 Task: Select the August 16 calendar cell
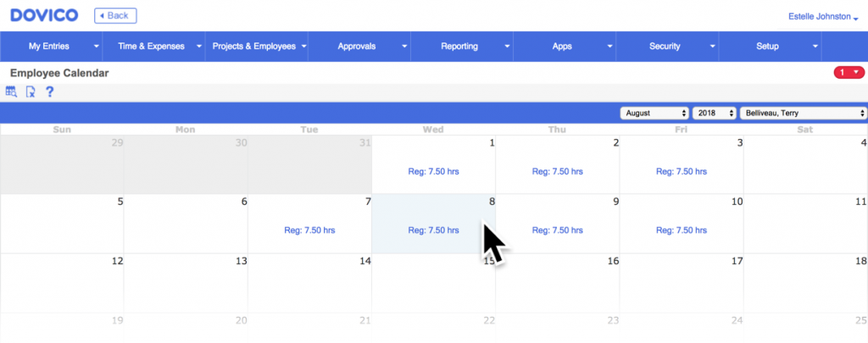(x=558, y=283)
